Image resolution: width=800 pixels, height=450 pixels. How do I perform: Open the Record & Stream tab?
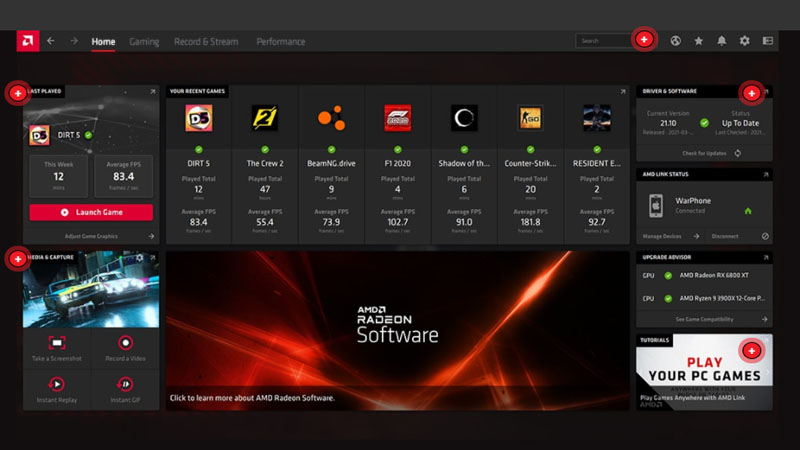[206, 42]
